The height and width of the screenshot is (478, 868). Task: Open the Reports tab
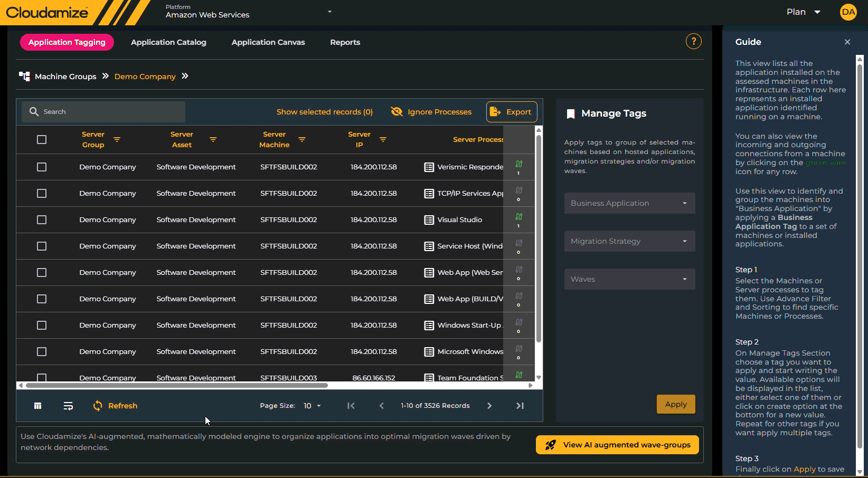[345, 42]
